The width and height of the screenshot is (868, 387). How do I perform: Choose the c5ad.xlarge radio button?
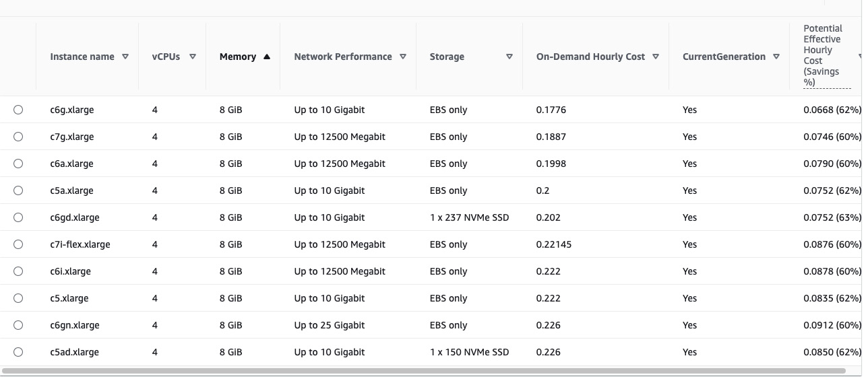18,352
